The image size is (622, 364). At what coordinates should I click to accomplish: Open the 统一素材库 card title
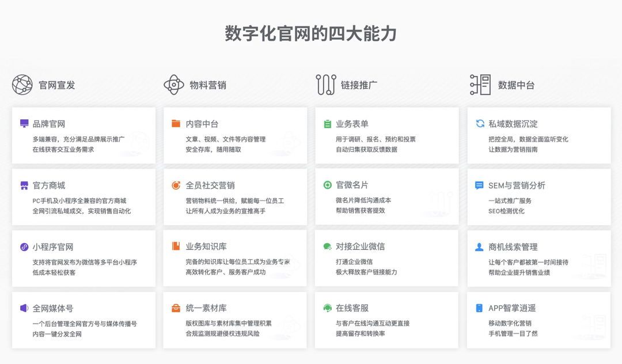(x=206, y=308)
